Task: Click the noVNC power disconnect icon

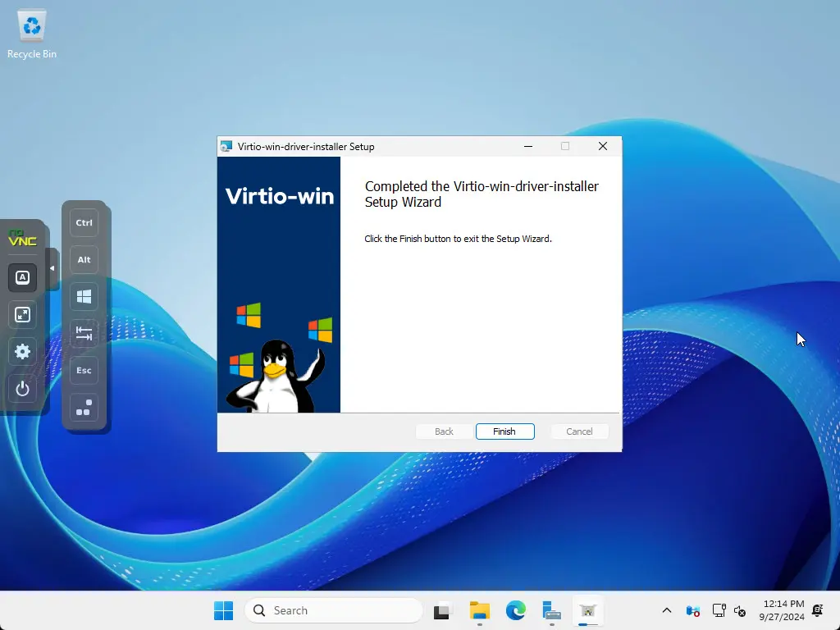Action: coord(23,388)
